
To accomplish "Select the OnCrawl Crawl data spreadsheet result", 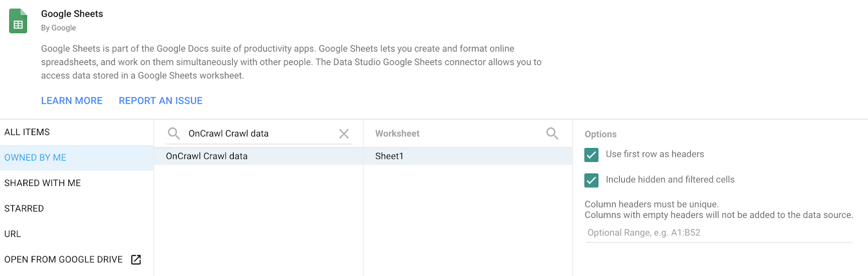I will 207,156.
